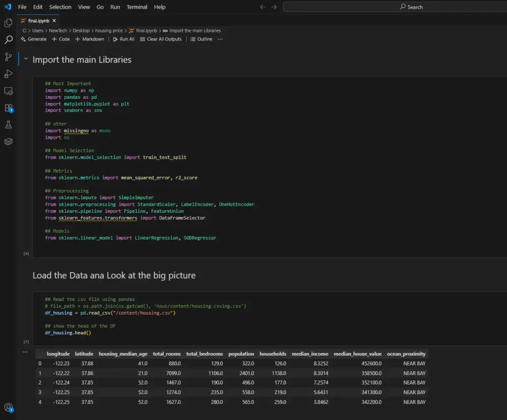Collapse the Import the main Libraries section
Viewport: 507px width, 420px height.
pos(26,59)
